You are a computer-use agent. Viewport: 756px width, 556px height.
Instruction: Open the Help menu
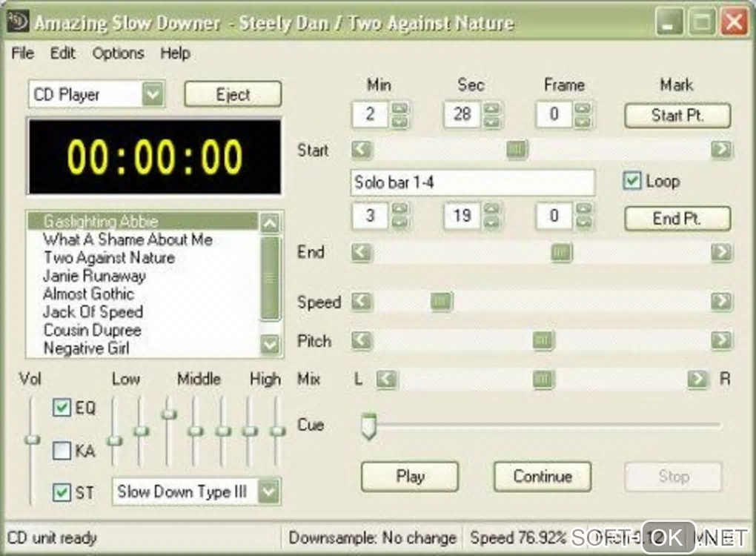(x=176, y=53)
